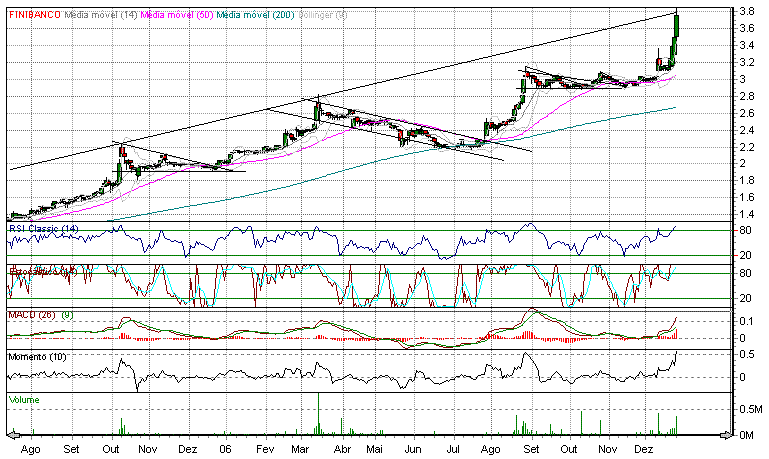Click the Mar month label

click(300, 449)
